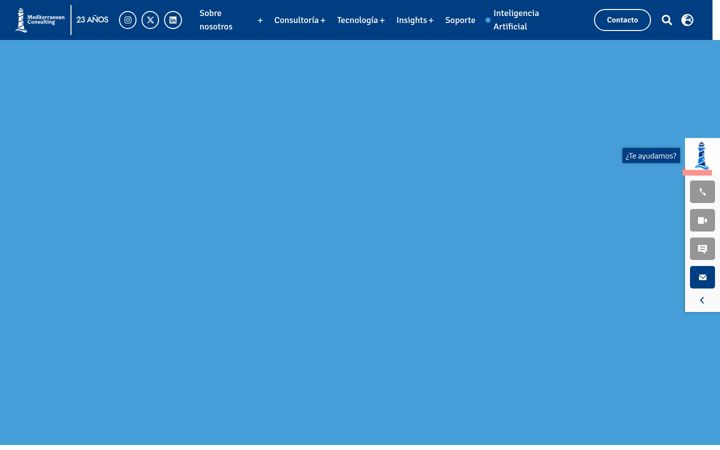This screenshot has height=450, width=720.
Task: Collapse the help side panel arrow
Action: tap(702, 300)
